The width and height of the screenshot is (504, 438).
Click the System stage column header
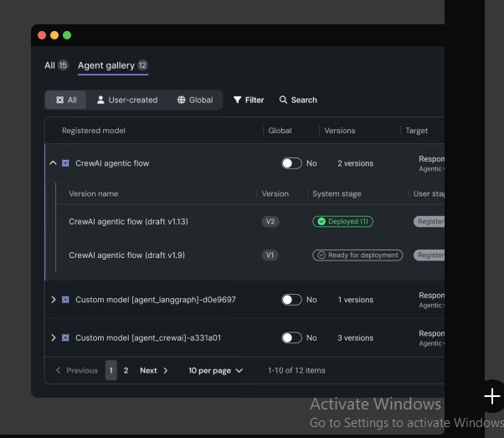click(337, 193)
